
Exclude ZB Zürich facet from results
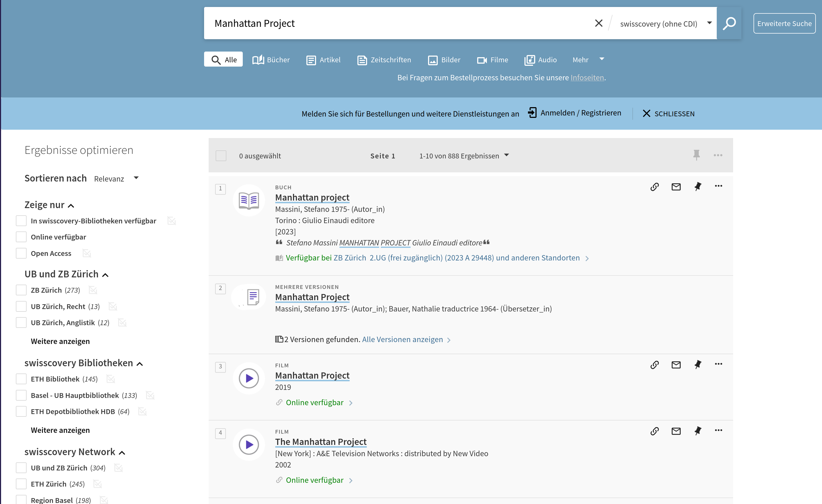click(93, 290)
